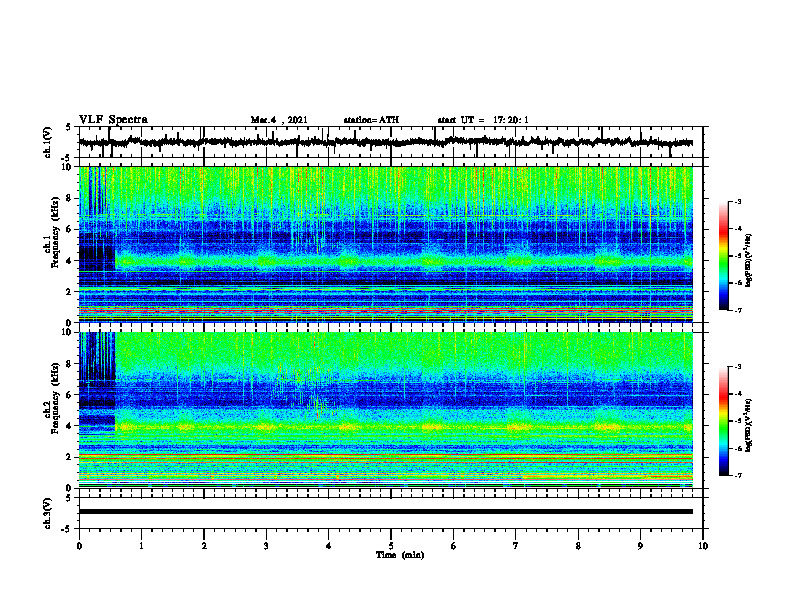Image resolution: width=792 pixels, height=612 pixels.
Task: Click the 'station=ATH' header label
Action: [x=371, y=120]
